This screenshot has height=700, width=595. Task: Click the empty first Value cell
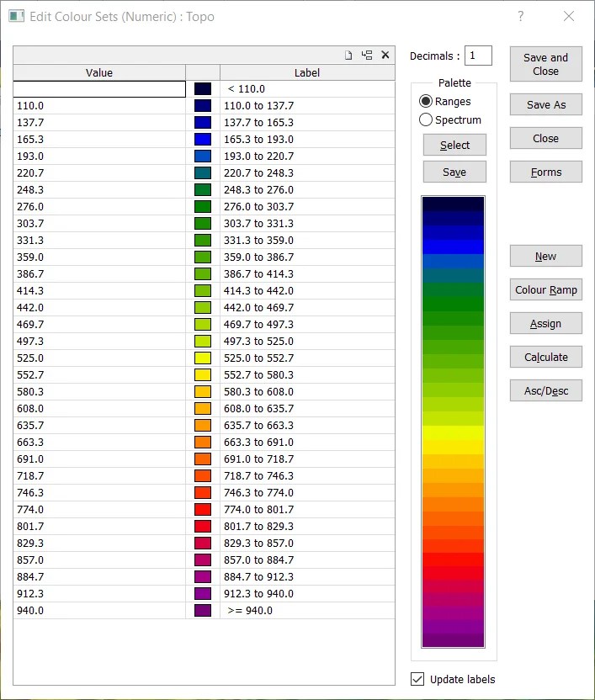click(99, 89)
